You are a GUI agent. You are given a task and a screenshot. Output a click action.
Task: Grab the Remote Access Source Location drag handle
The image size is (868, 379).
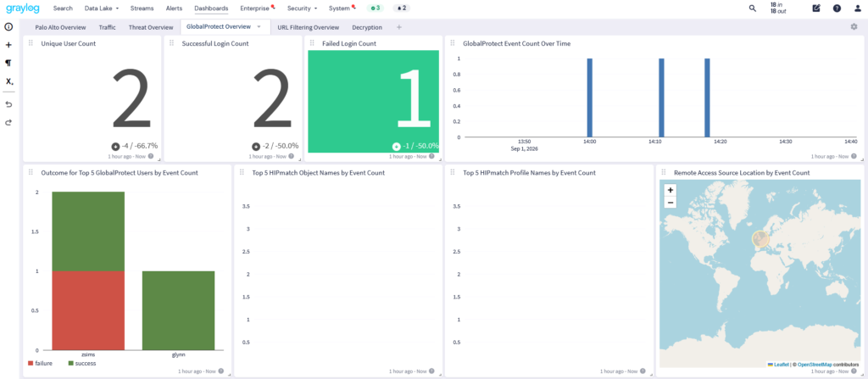tap(664, 173)
